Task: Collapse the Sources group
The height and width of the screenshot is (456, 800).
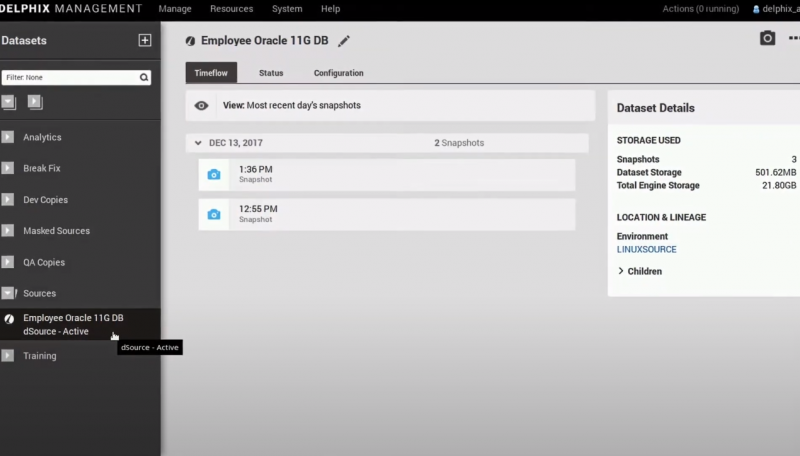Action: click(x=8, y=293)
